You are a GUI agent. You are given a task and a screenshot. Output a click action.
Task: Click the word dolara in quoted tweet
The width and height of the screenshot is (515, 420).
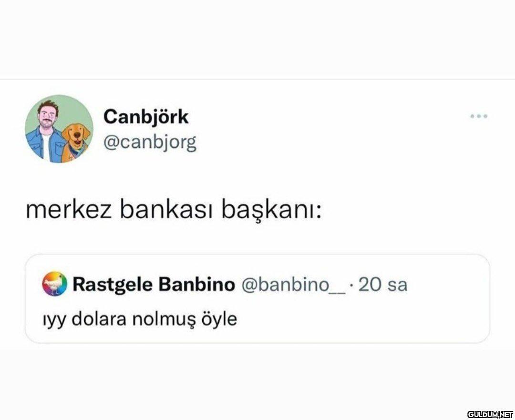pos(99,318)
